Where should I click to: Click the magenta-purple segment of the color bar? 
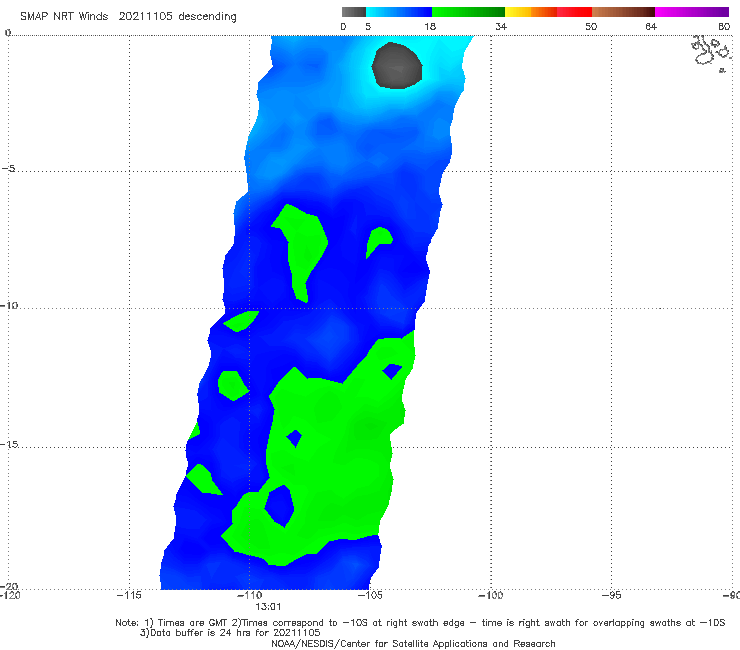(x=692, y=12)
